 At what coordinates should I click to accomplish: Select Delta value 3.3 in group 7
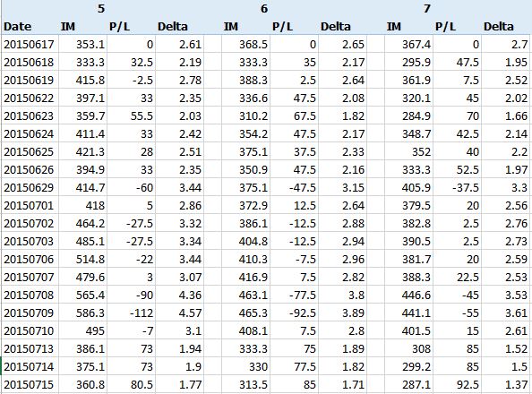pos(505,187)
